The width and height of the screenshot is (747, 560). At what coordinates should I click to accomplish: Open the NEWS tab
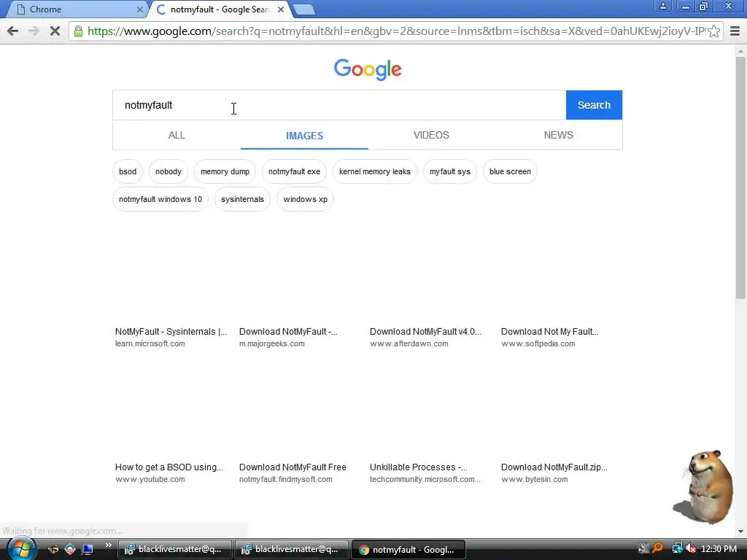558,135
